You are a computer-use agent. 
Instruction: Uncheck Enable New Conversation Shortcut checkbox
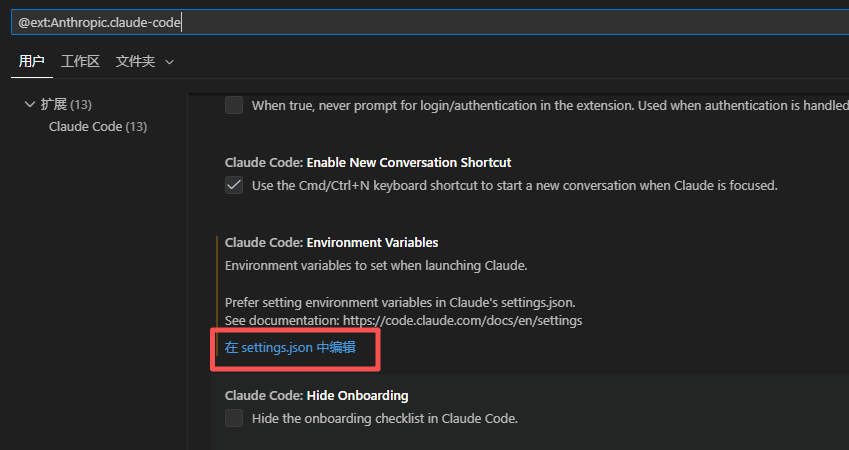tap(234, 185)
